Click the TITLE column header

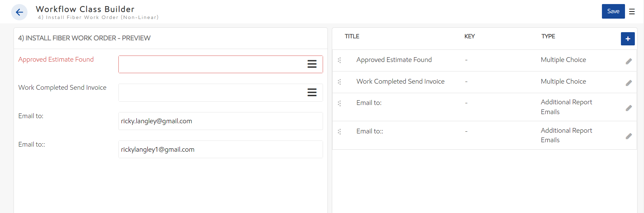[x=352, y=36]
